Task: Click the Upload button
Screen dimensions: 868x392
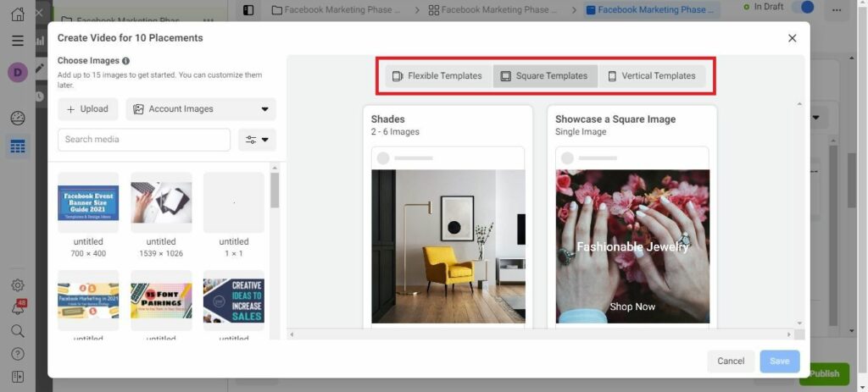Action: tap(87, 109)
